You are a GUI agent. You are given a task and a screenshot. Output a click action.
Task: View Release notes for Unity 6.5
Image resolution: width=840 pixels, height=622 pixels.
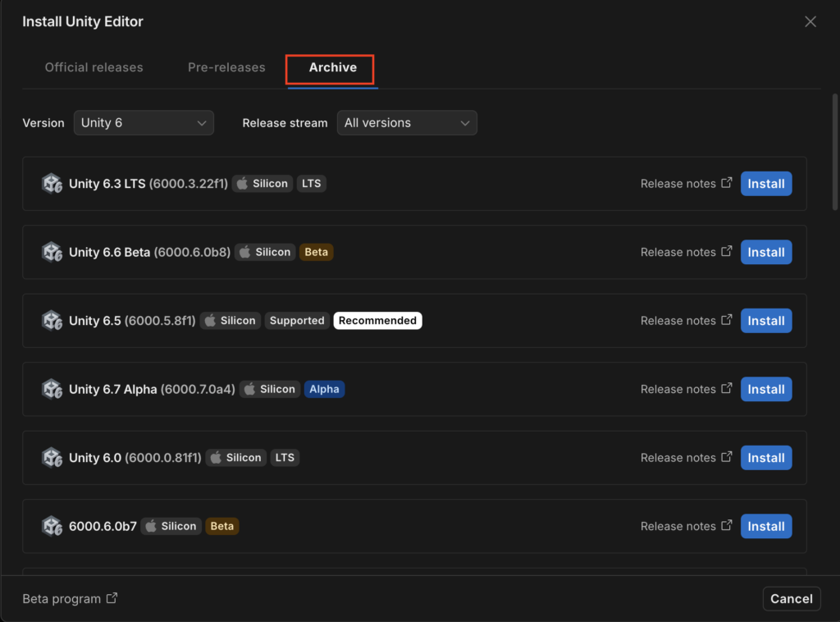coord(687,320)
